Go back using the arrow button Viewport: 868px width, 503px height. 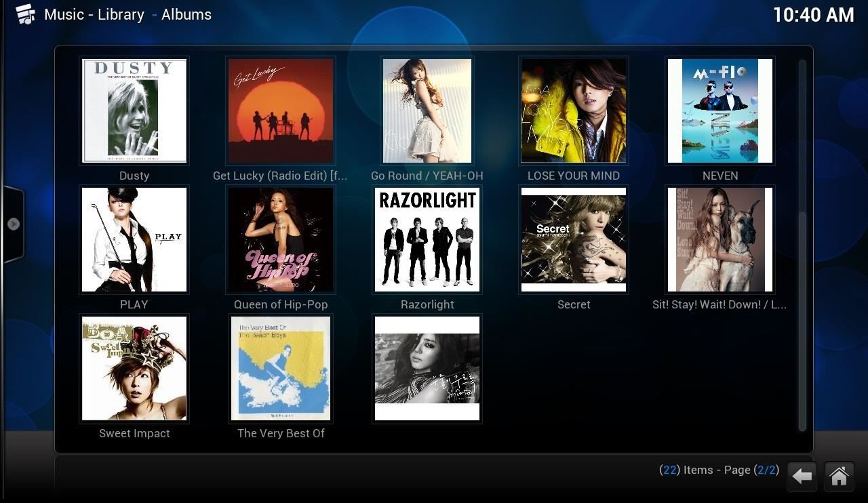(x=802, y=477)
